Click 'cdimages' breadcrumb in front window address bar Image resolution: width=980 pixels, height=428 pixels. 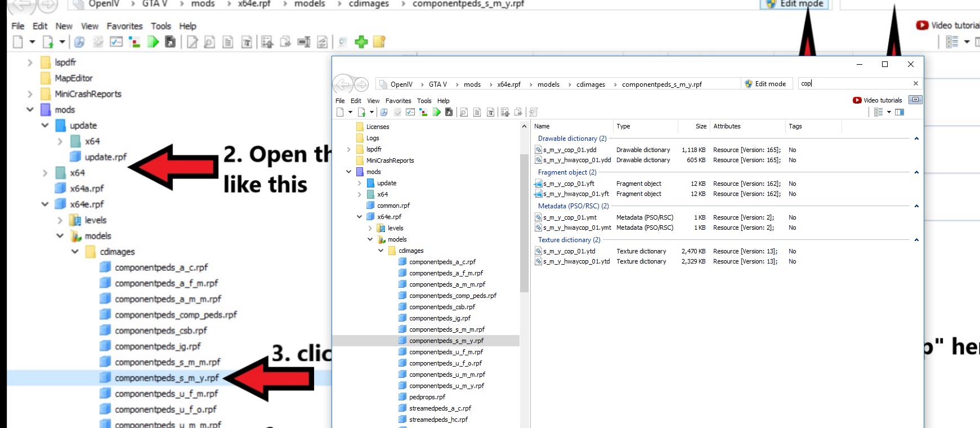[x=590, y=84]
